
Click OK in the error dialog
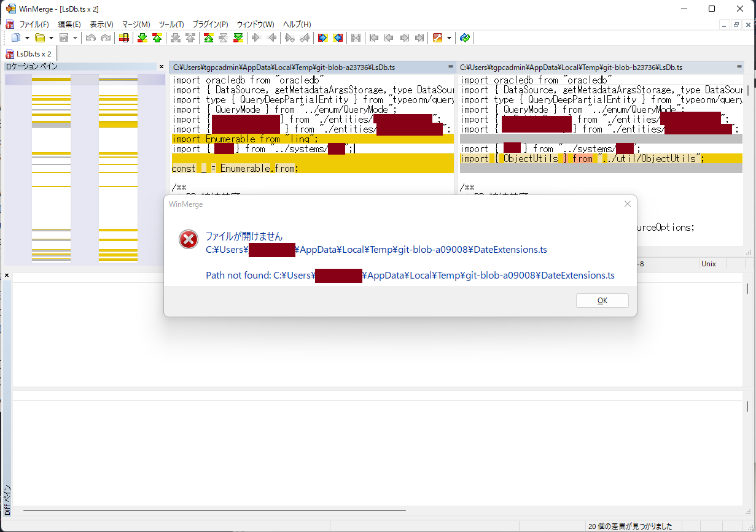pyautogui.click(x=602, y=301)
